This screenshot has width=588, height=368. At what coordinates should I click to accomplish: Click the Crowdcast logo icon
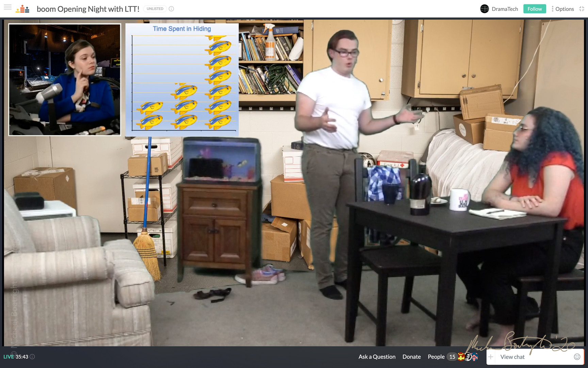pyautogui.click(x=22, y=9)
